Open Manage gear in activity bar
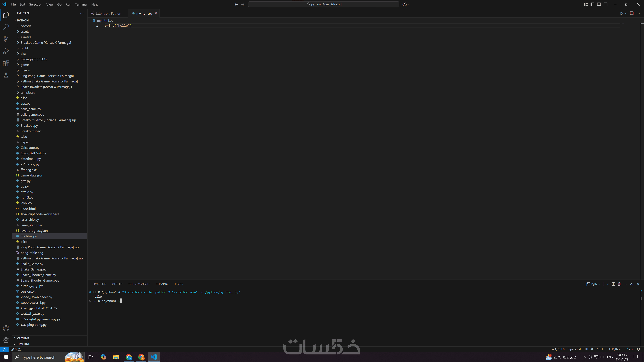 click(x=6, y=340)
